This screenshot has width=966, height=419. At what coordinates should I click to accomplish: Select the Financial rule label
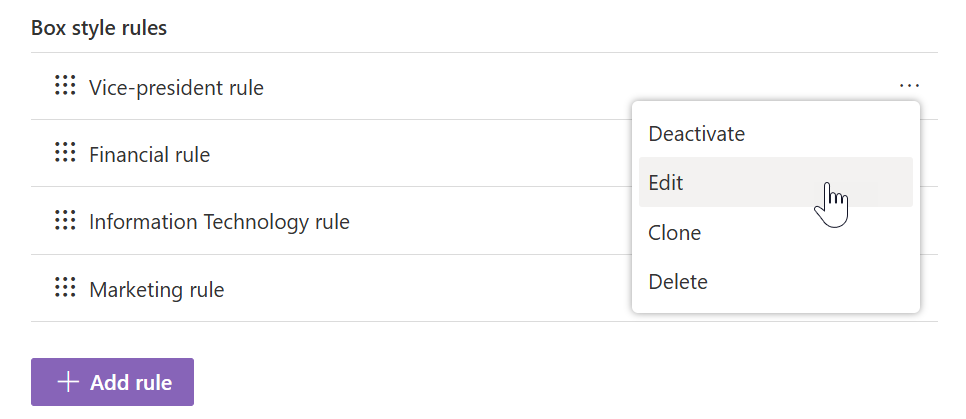click(150, 154)
